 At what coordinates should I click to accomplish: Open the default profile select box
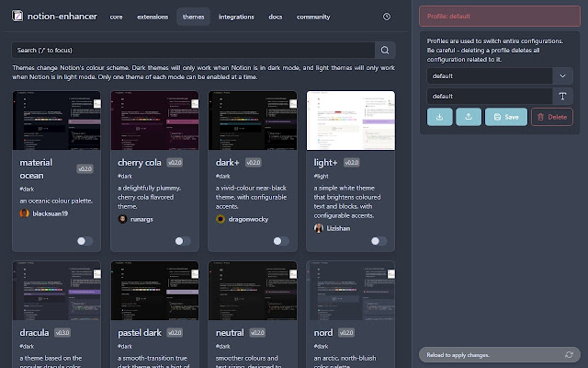pyautogui.click(x=489, y=75)
